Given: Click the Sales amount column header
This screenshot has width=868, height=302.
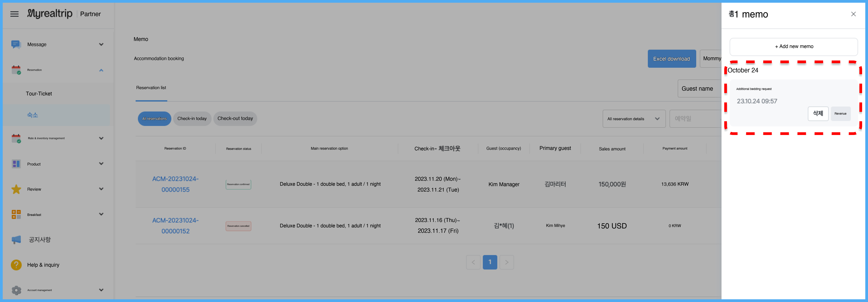Looking at the screenshot, I should 612,149.
